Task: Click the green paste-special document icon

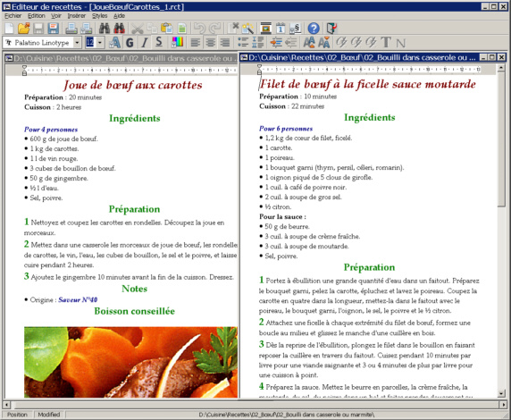Action: [x=182, y=29]
